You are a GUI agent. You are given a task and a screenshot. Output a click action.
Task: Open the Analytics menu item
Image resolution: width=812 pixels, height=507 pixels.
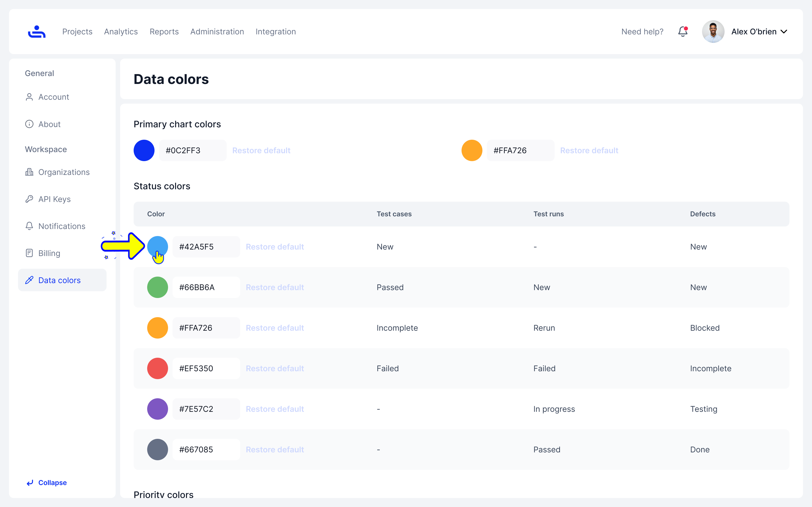coord(121,32)
